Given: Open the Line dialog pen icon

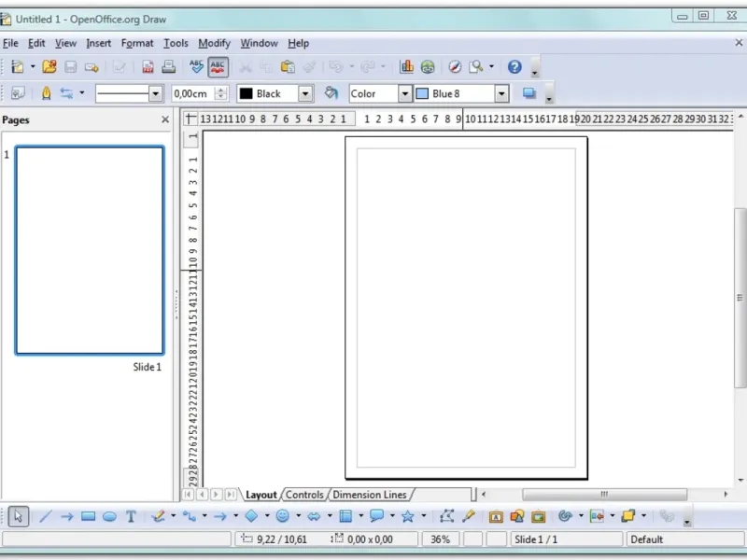Looking at the screenshot, I should [x=46, y=93].
